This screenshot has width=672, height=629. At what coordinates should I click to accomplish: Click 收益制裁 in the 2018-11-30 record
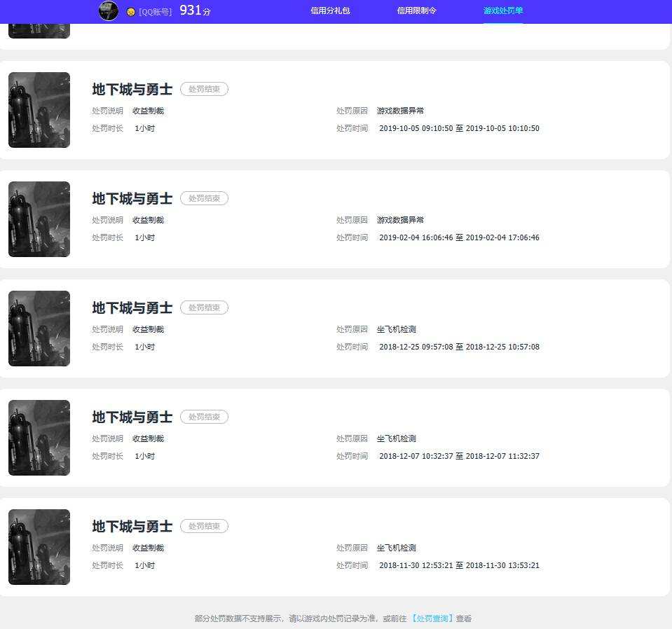point(149,548)
